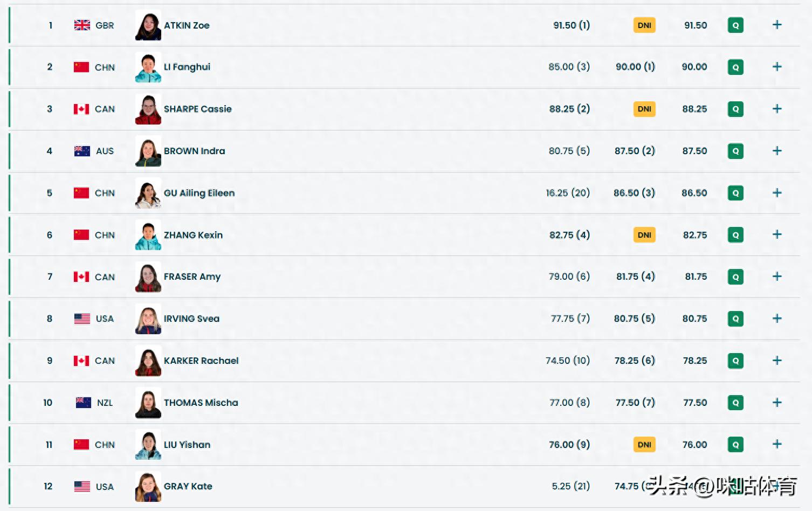Viewport: 812px width, 511px height.
Task: Click the DNI badge in ATKIN Zoe's row
Action: [x=644, y=25]
